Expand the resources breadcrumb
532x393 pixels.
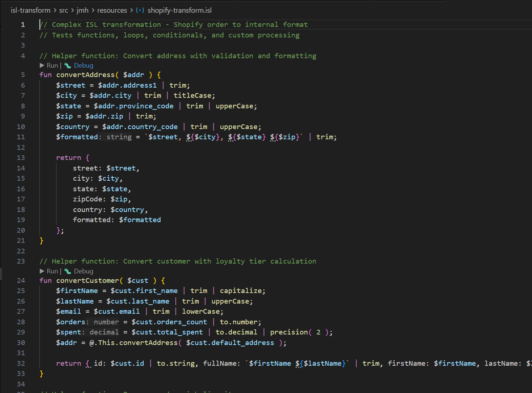[x=112, y=10]
